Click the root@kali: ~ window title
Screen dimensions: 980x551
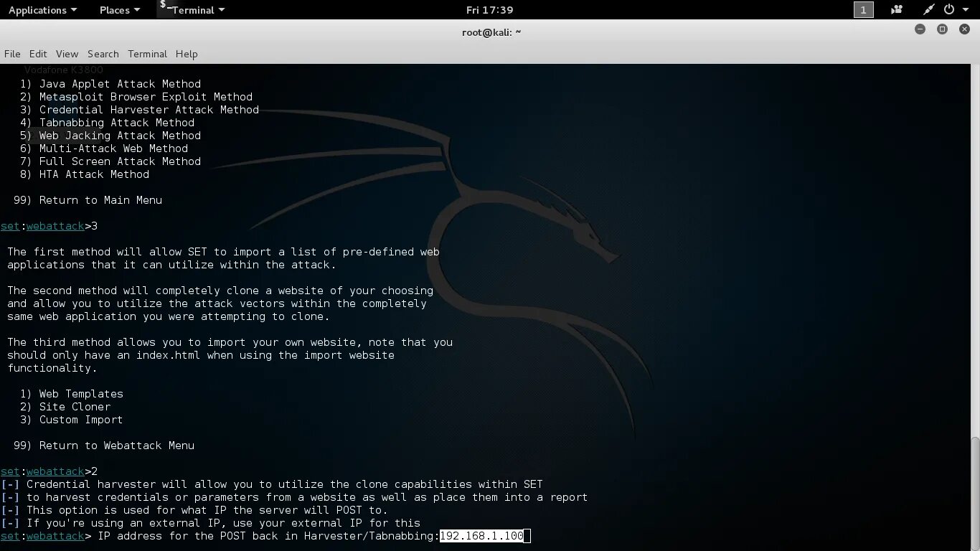(491, 32)
